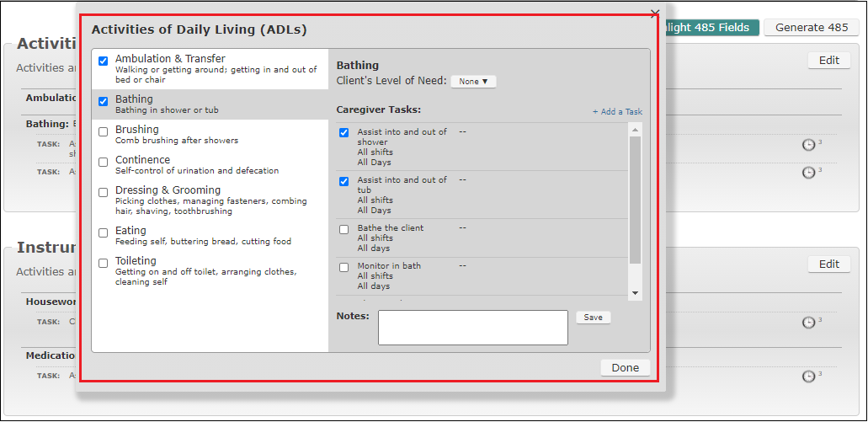Click the clock icon beside the Medication task

[x=808, y=376]
